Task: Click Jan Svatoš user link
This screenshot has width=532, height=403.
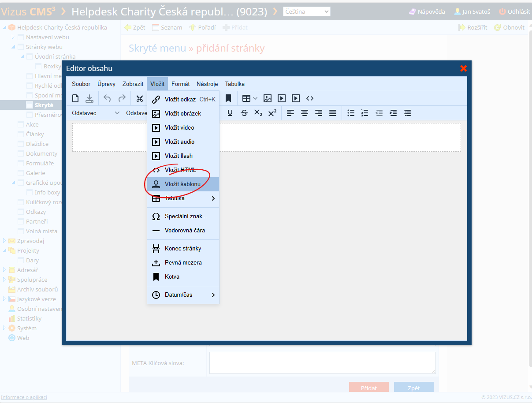Action: 472,12
